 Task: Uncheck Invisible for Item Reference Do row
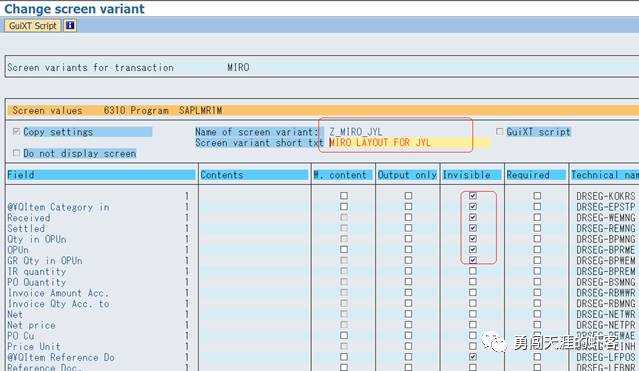tap(473, 357)
